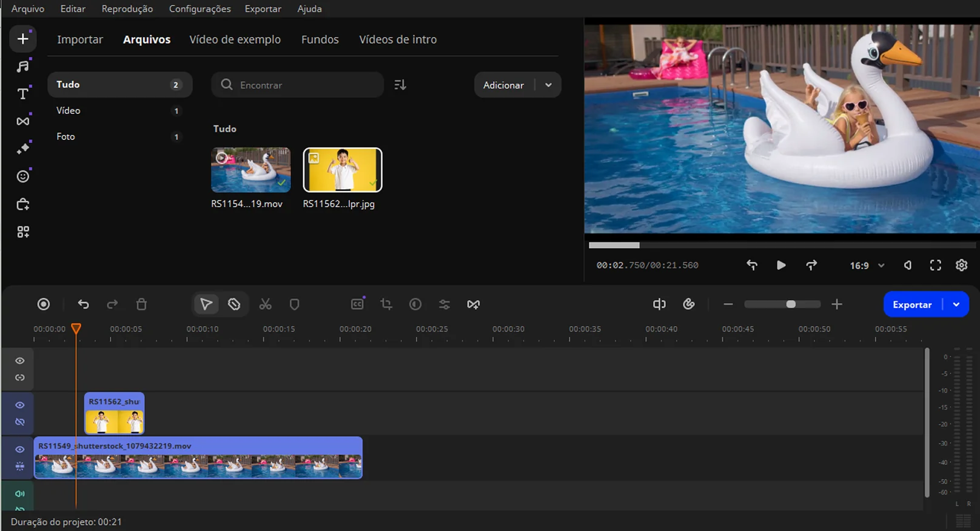This screenshot has height=531, width=980.
Task: Open color adjustment tool in toolbar
Action: coord(415,304)
